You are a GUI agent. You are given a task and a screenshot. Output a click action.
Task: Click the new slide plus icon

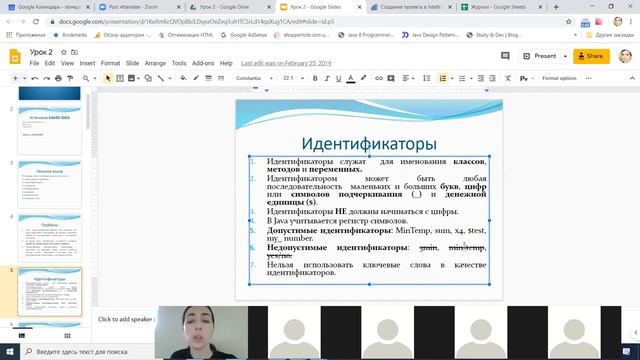click(15, 78)
